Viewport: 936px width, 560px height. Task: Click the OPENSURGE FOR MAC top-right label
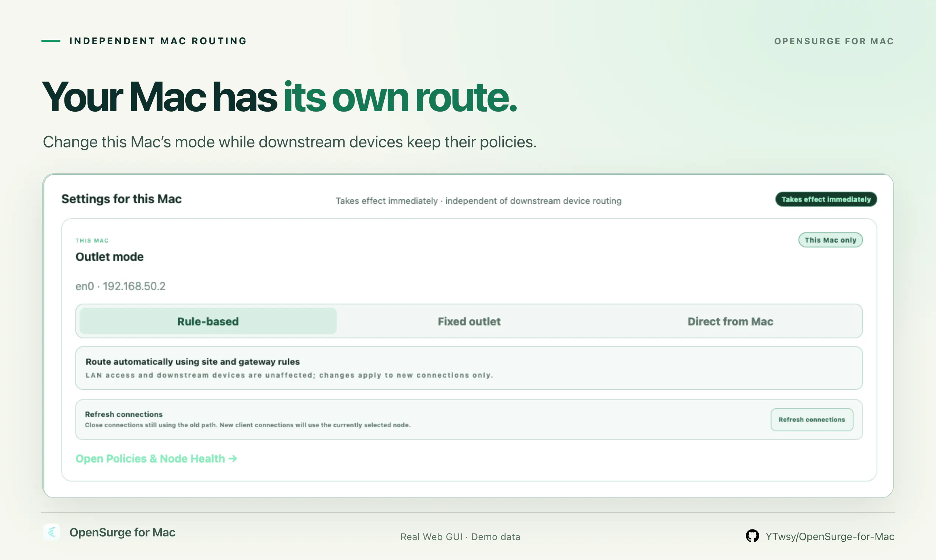(834, 41)
